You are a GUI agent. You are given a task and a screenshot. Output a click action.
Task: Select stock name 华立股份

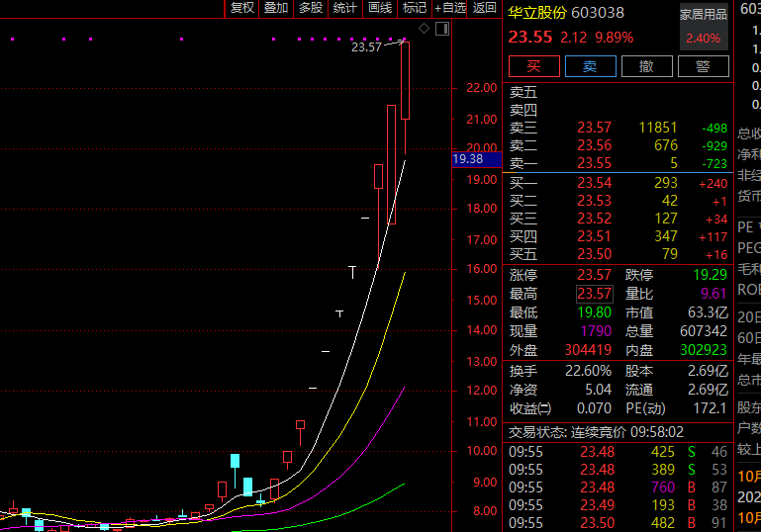click(536, 13)
